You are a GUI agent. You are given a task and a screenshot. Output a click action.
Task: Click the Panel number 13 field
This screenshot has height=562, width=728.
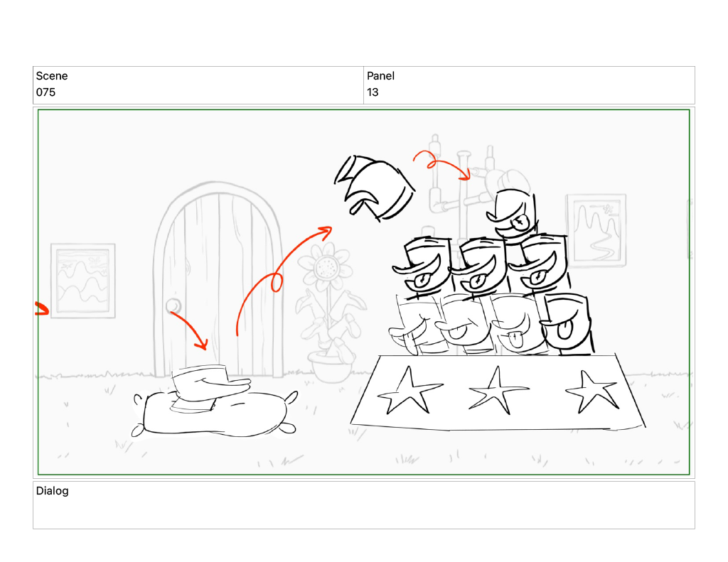(529, 85)
